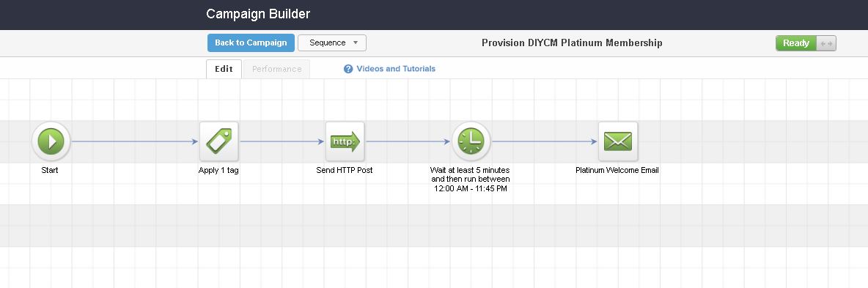
Task: Click the double-arrow icon beside Ready
Action: pos(825,43)
